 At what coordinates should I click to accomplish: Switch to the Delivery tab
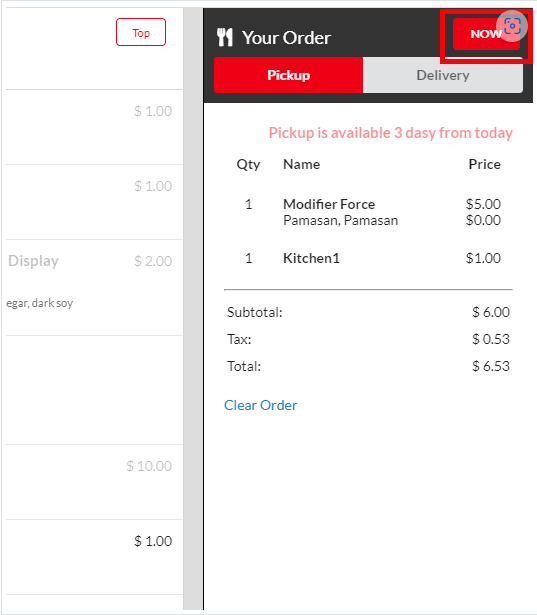pos(443,75)
